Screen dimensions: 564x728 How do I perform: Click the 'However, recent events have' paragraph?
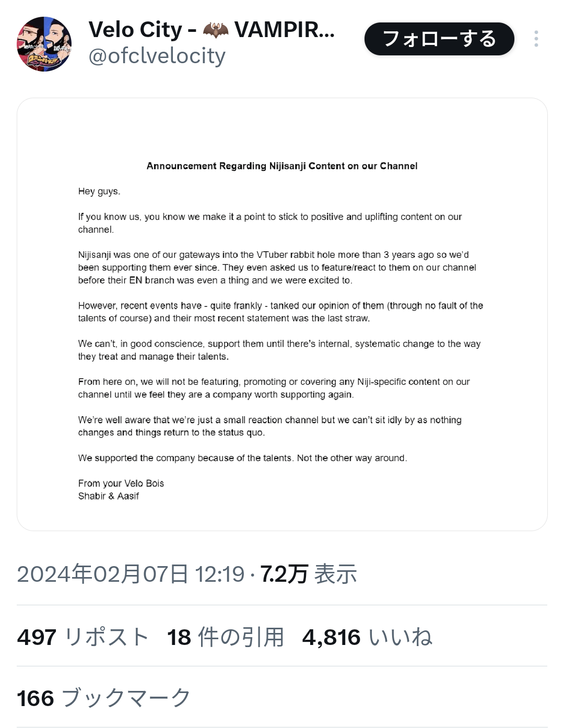click(x=280, y=312)
